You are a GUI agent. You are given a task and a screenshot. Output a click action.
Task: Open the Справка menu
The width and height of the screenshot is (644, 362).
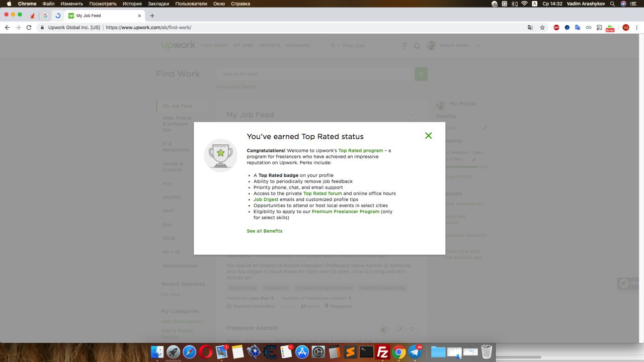[x=240, y=4]
